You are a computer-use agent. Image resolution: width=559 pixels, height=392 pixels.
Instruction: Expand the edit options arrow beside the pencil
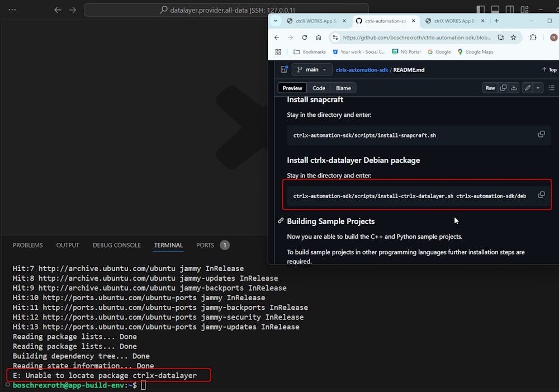click(538, 88)
